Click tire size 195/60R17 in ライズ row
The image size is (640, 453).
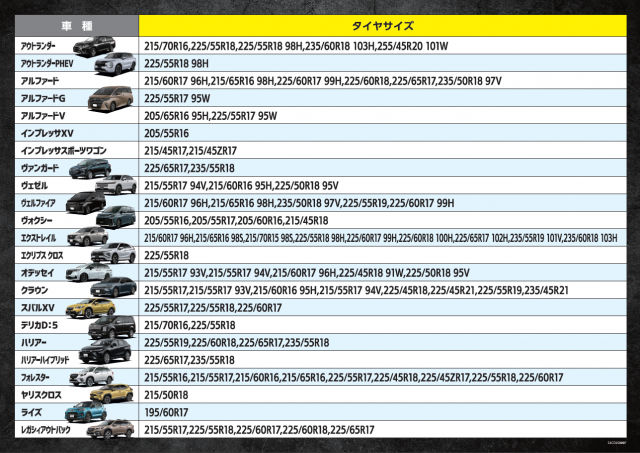pyautogui.click(x=167, y=411)
